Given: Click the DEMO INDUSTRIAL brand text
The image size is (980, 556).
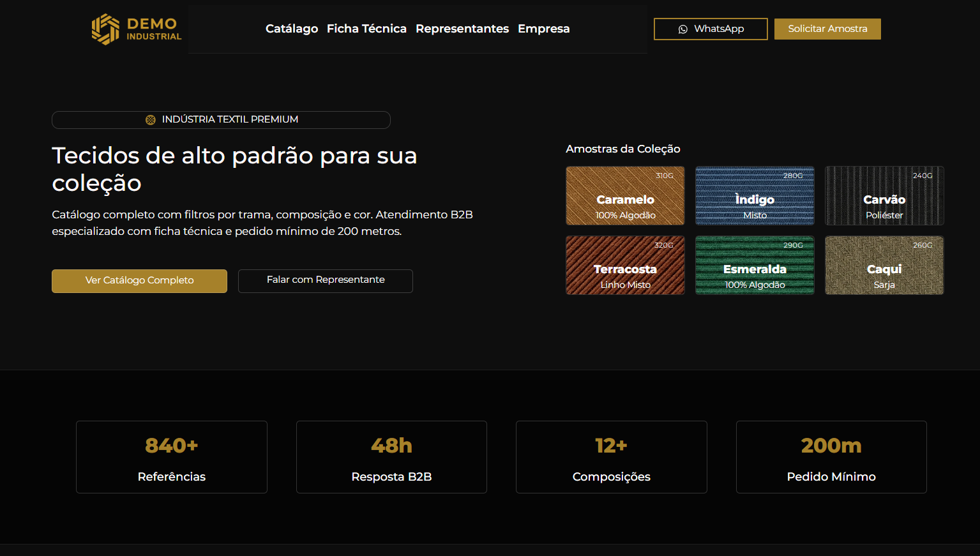Looking at the screenshot, I should coord(154,29).
